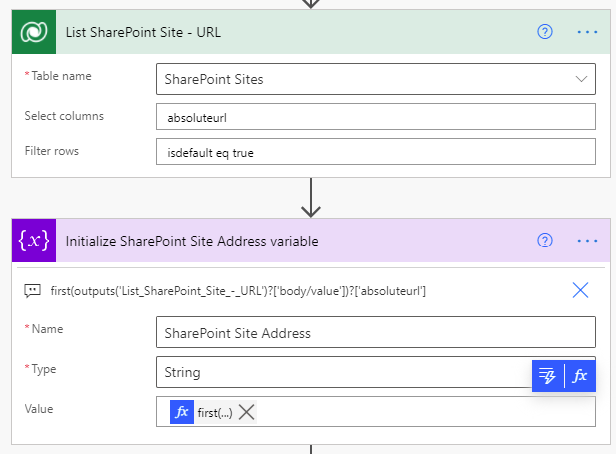Open help for Initialize SharePoint Site Address variable

click(x=544, y=240)
